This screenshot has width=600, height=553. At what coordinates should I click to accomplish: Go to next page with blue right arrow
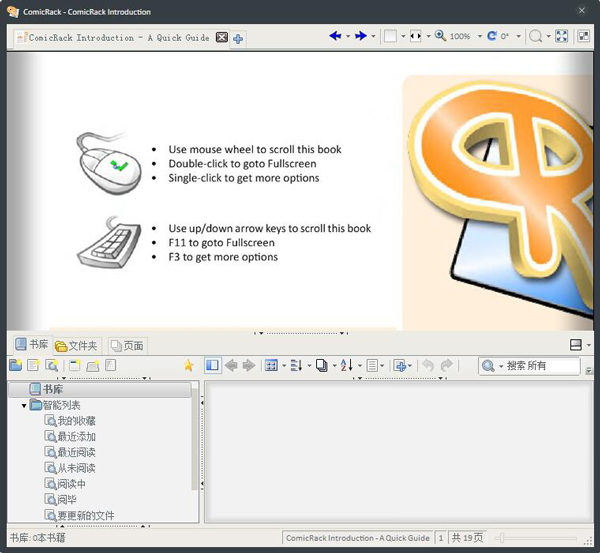click(360, 36)
